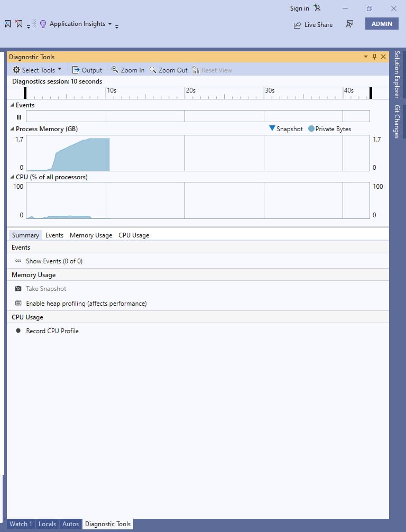Collapse the CPU graph section

[12, 177]
